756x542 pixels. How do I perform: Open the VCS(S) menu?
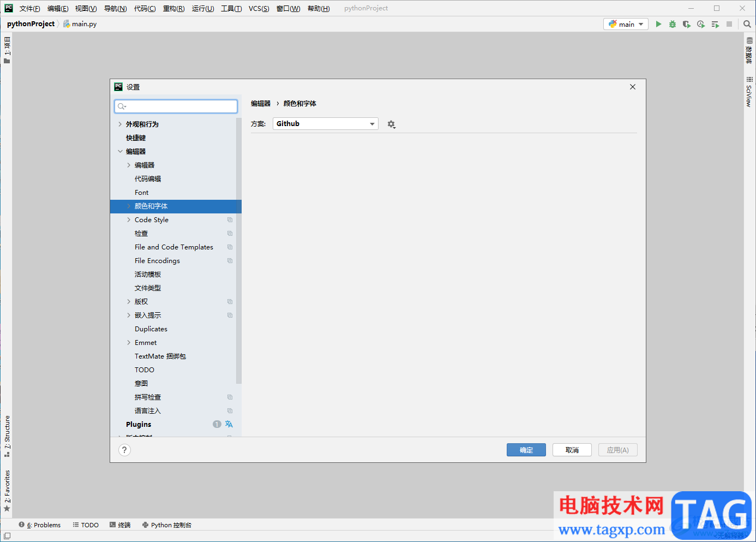[259, 9]
